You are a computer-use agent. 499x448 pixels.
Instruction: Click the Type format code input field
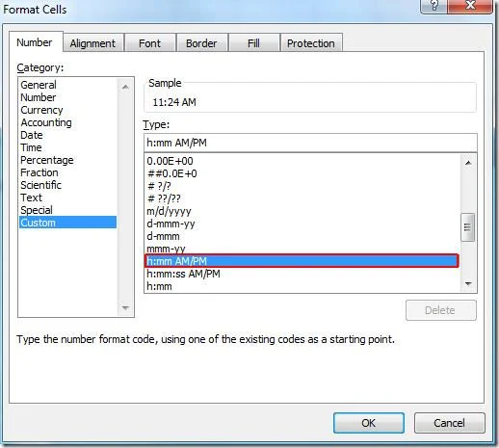pos(310,143)
